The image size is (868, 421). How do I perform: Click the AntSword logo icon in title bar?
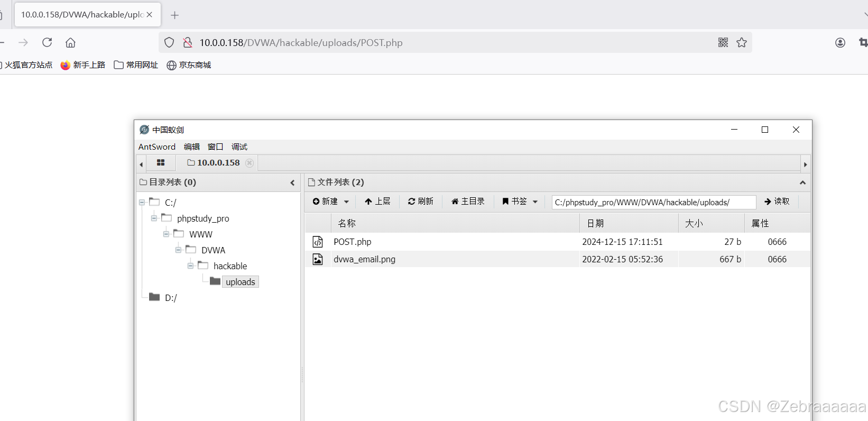click(x=144, y=130)
